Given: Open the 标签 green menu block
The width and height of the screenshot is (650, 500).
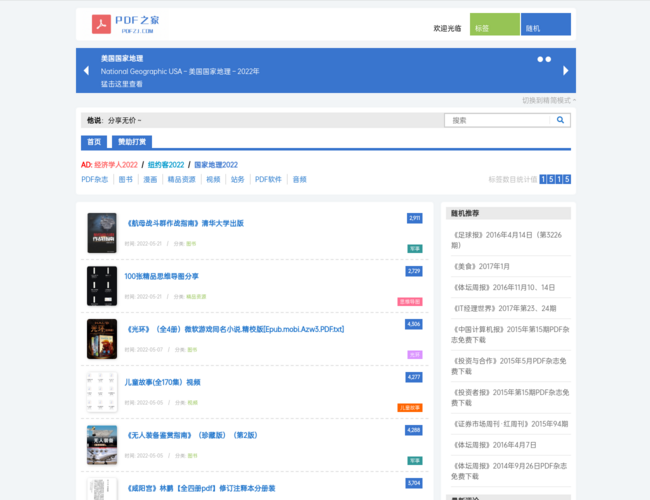Looking at the screenshot, I should [494, 25].
